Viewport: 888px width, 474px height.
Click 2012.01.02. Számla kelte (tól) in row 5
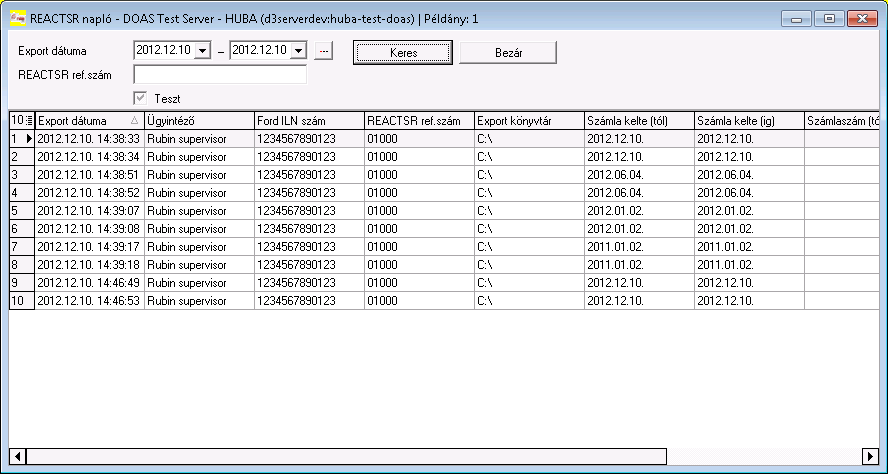(639, 211)
